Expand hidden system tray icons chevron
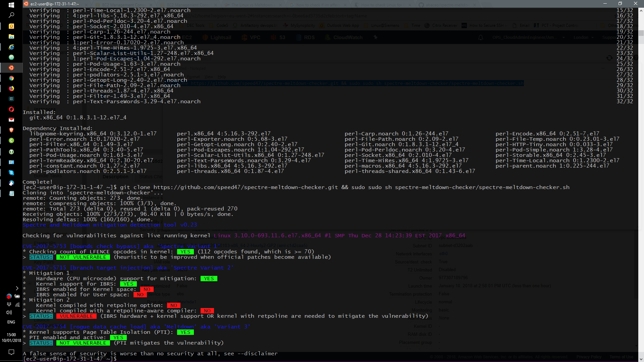This screenshot has width=644, height=362. click(x=17, y=288)
